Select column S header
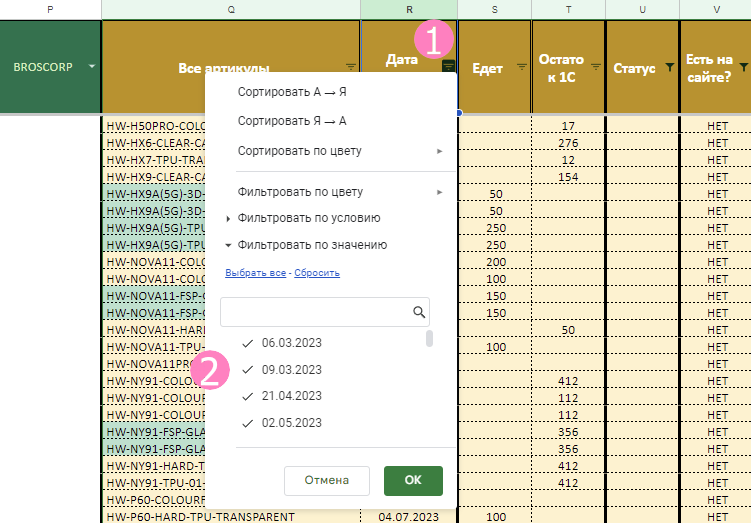 tap(494, 9)
